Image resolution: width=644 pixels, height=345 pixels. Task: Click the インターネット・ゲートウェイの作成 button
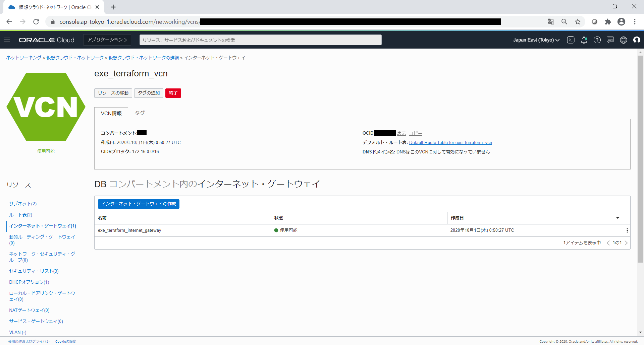tap(139, 204)
